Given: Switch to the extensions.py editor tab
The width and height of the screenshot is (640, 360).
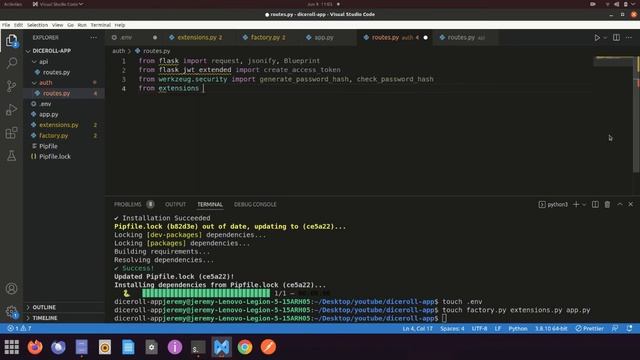Looking at the screenshot, I should click(200, 38).
